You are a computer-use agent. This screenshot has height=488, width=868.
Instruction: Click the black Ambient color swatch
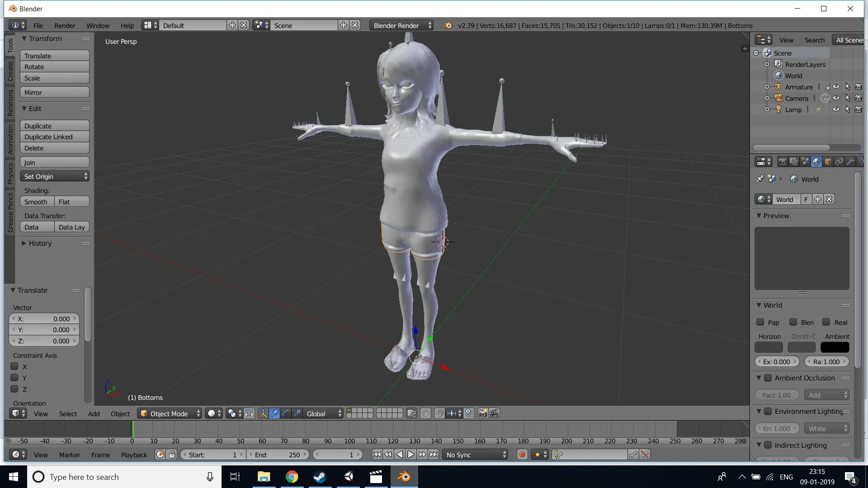pyautogui.click(x=835, y=347)
